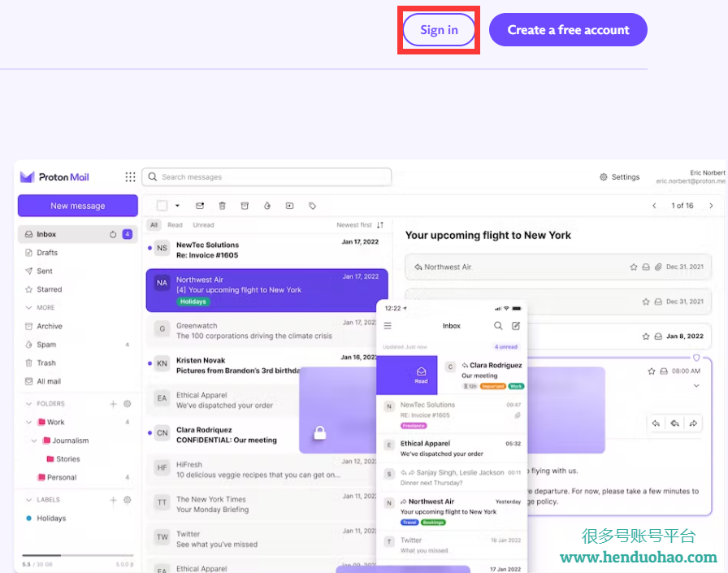728x573 pixels.
Task: Refresh the Inbox with circular arrow icon
Action: [x=113, y=235]
